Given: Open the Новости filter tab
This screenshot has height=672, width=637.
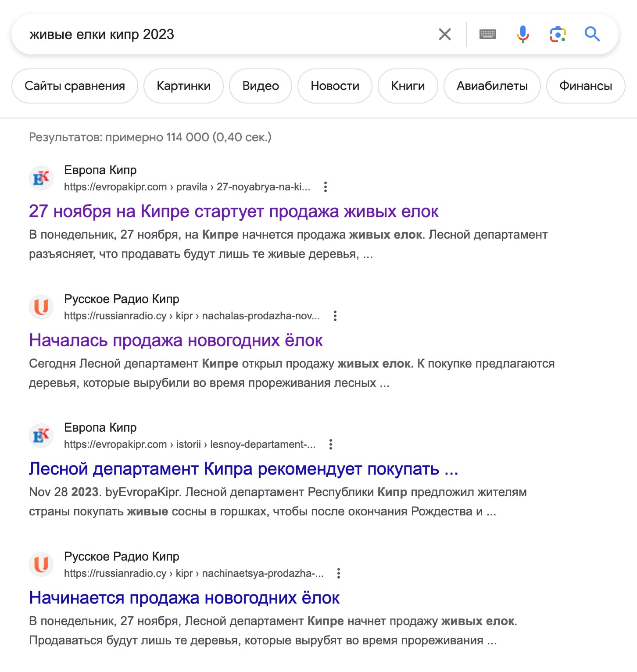Looking at the screenshot, I should (x=335, y=86).
